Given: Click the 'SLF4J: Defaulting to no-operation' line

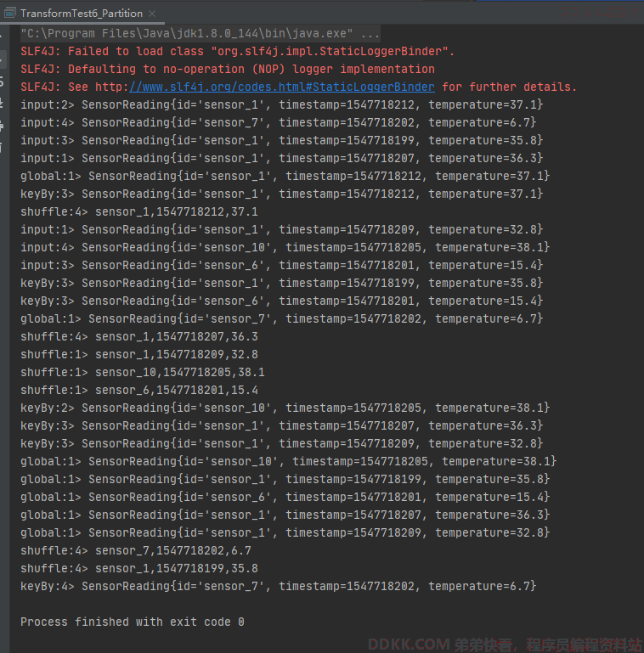Looking at the screenshot, I should (228, 69).
